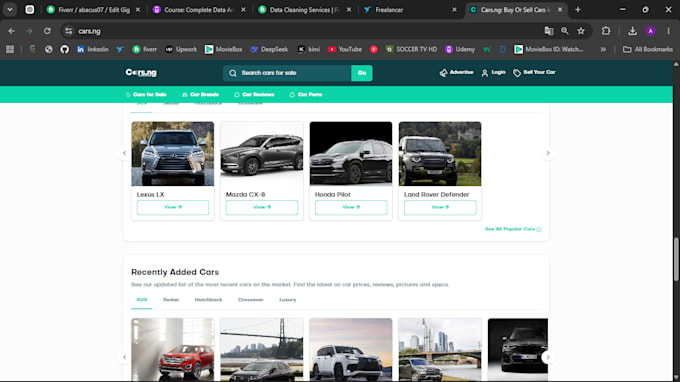Show next popular cars with right arrow
680x382 pixels.
(x=548, y=153)
